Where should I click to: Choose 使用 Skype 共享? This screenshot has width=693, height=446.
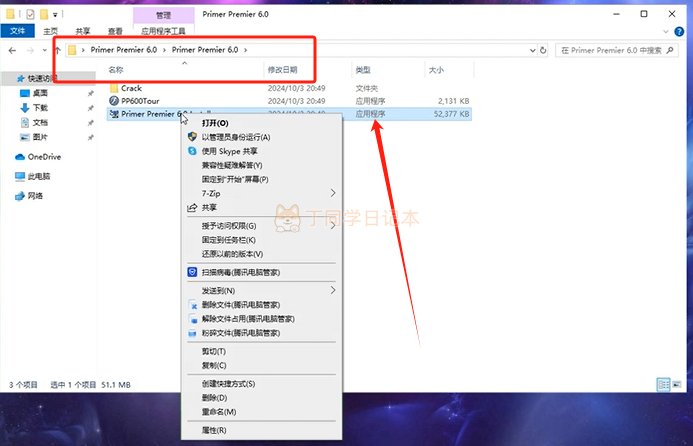pyautogui.click(x=262, y=151)
